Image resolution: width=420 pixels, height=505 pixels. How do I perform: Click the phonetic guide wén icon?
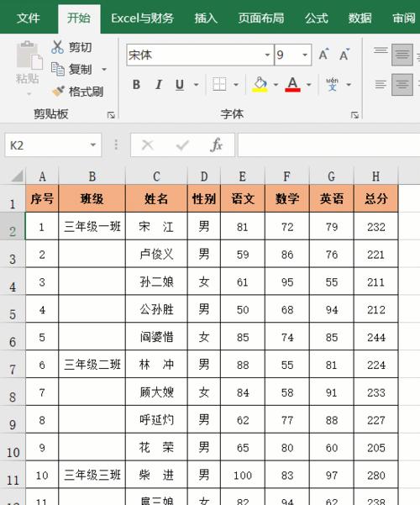332,84
